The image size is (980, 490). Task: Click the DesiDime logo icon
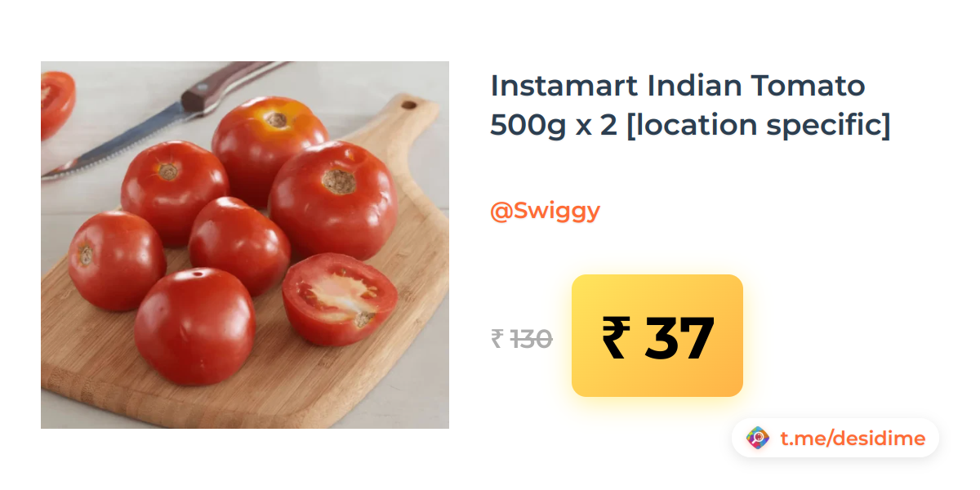[758, 439]
